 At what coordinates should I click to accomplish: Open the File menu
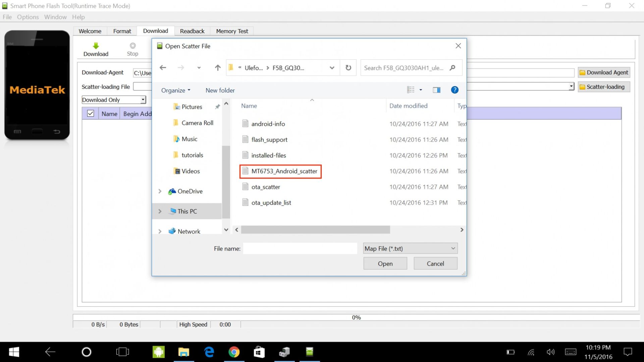coord(7,17)
